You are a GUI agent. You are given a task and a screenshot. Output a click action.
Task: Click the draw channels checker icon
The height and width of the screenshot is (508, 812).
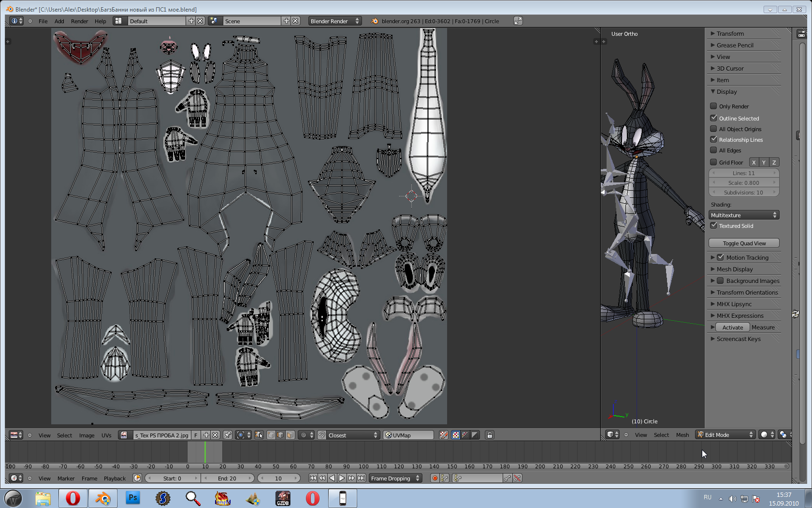point(455,435)
